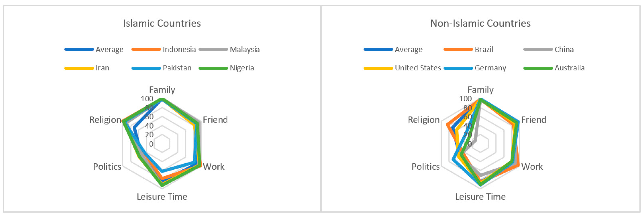Viewport: 644px width, 218px height.
Task: Click China's gray legend line swatch
Action: [x=538, y=49]
